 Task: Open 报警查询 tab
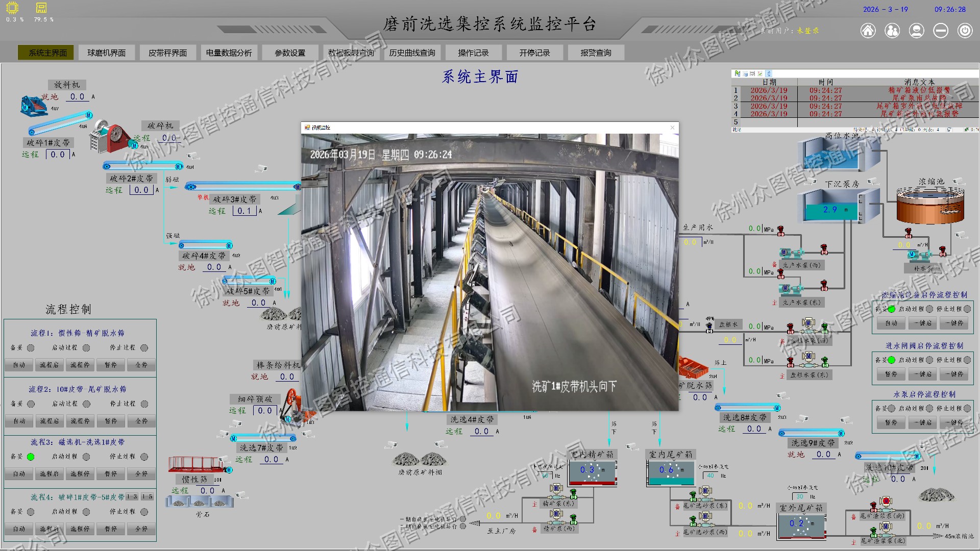596,53
